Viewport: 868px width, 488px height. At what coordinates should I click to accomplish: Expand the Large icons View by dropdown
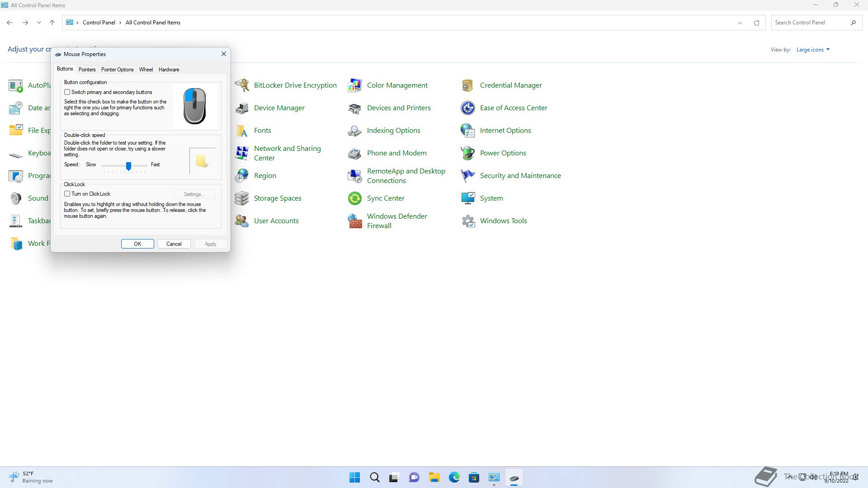pyautogui.click(x=813, y=50)
